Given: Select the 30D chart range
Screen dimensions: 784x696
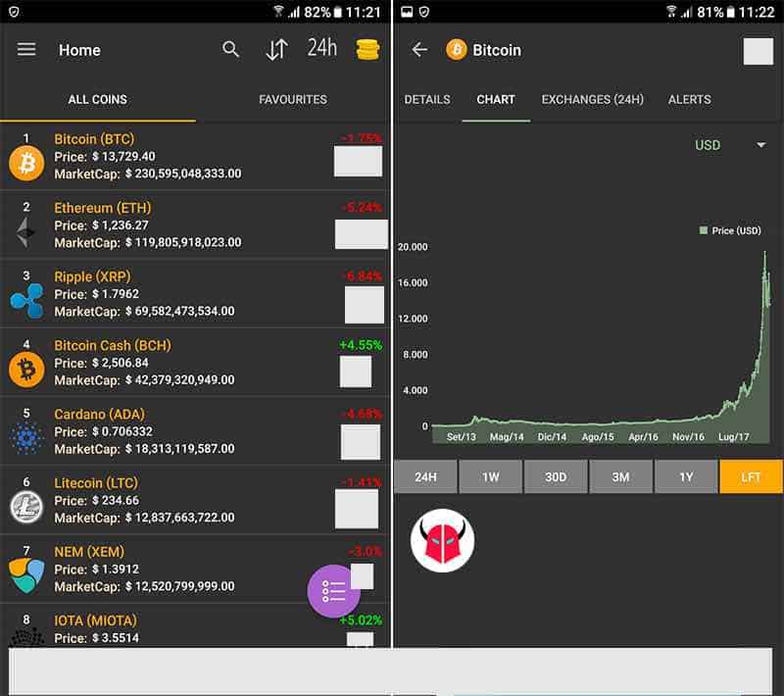Looking at the screenshot, I should tap(556, 477).
